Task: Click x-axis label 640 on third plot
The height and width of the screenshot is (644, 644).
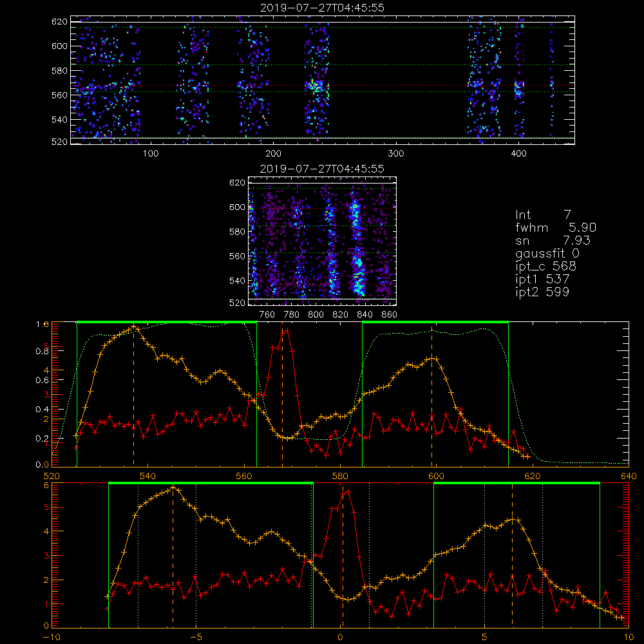Action: 629,477
